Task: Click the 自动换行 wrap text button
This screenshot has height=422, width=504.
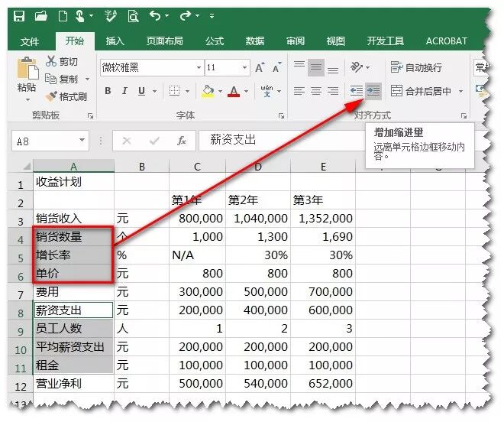Action: click(416, 67)
